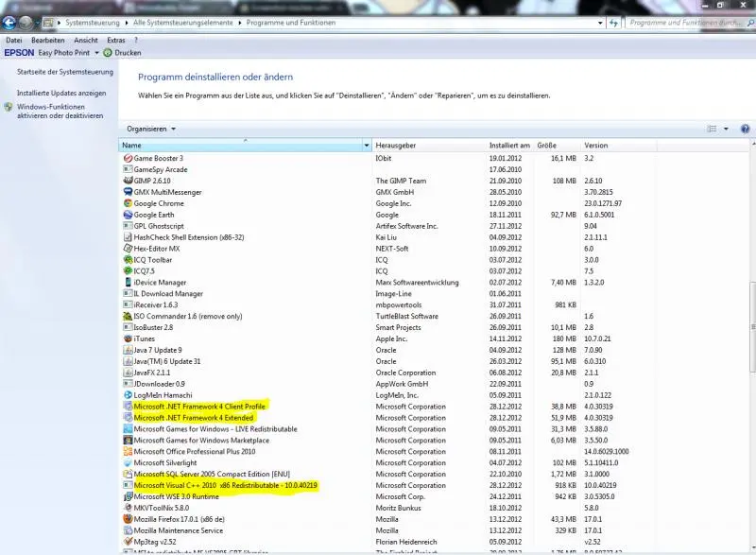Viewport: 756px width, 555px height.
Task: Click the Windows-Funktionen shield icon
Action: click(9, 107)
